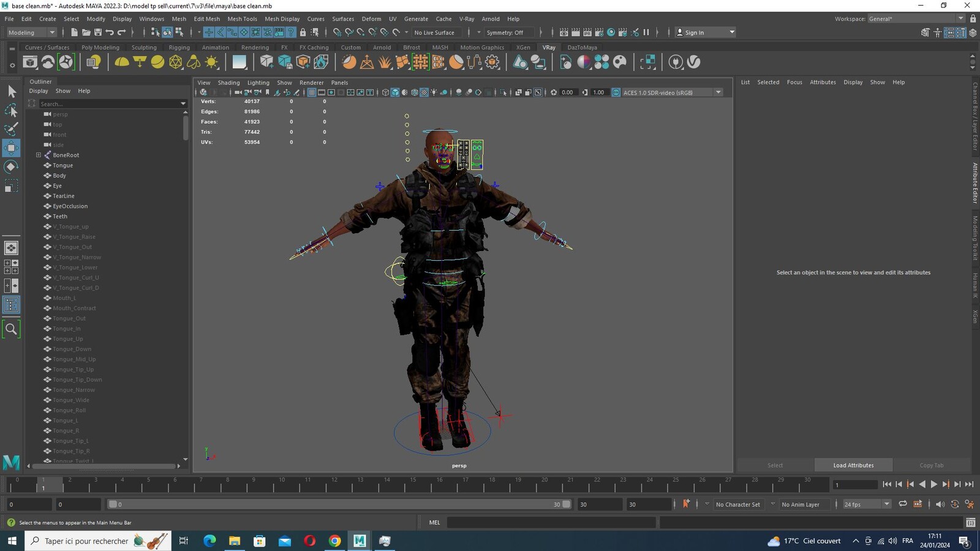Click the save scene icon
Screen dimensions: 980x551
point(98,32)
